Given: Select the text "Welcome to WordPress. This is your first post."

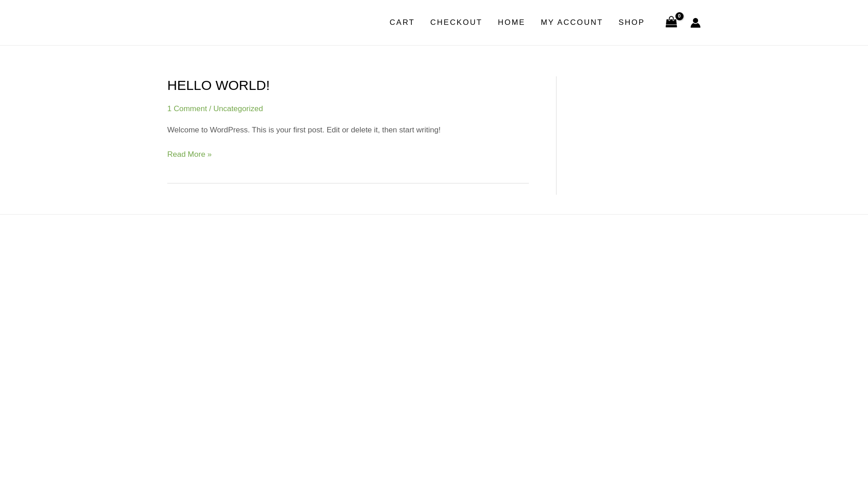Looking at the screenshot, I should [x=245, y=130].
